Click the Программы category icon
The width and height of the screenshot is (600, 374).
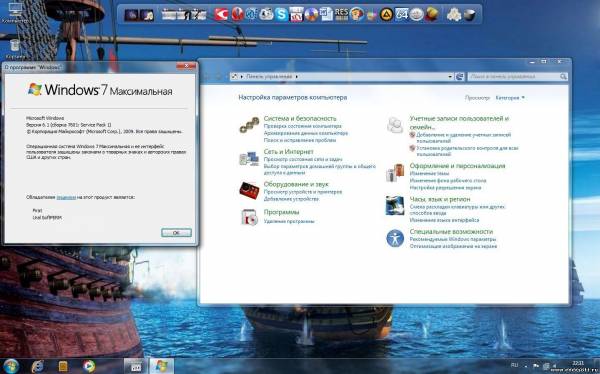(249, 217)
